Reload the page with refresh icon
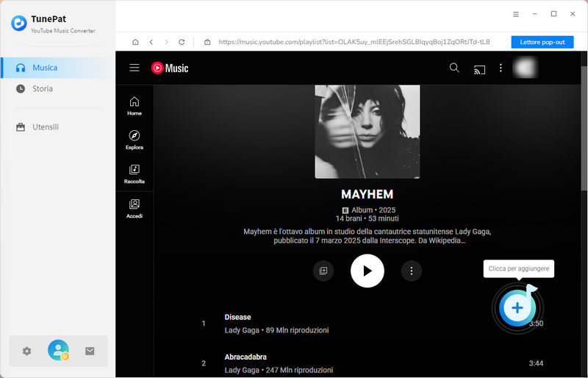588x378 pixels. (x=182, y=42)
